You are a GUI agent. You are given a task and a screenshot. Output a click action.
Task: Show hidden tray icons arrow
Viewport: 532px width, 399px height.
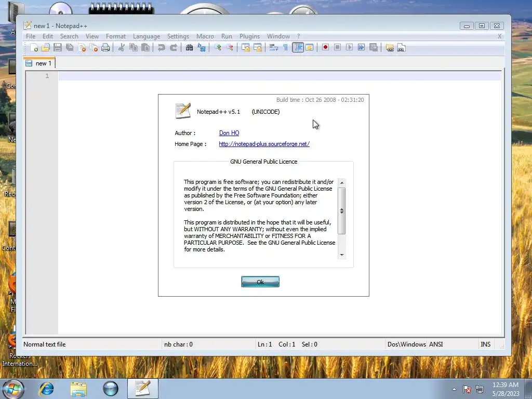(x=454, y=389)
